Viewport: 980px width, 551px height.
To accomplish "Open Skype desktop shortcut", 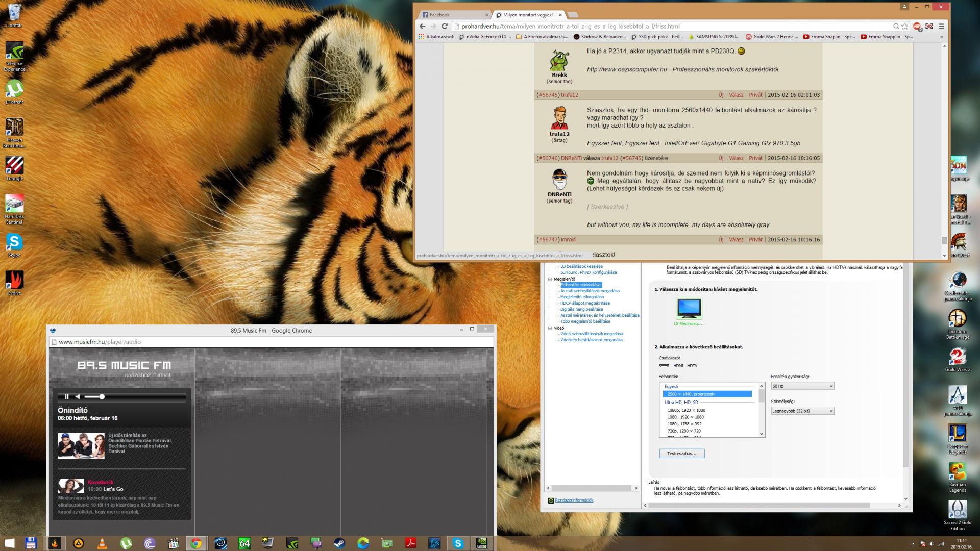I will (x=14, y=244).
